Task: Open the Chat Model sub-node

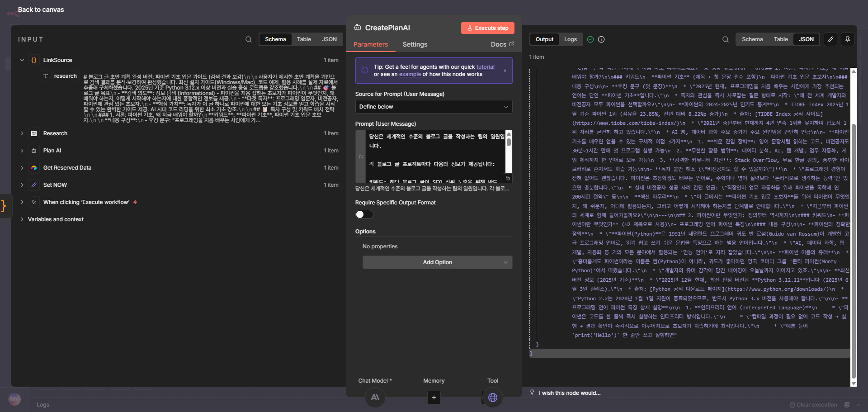Action: 375,398
